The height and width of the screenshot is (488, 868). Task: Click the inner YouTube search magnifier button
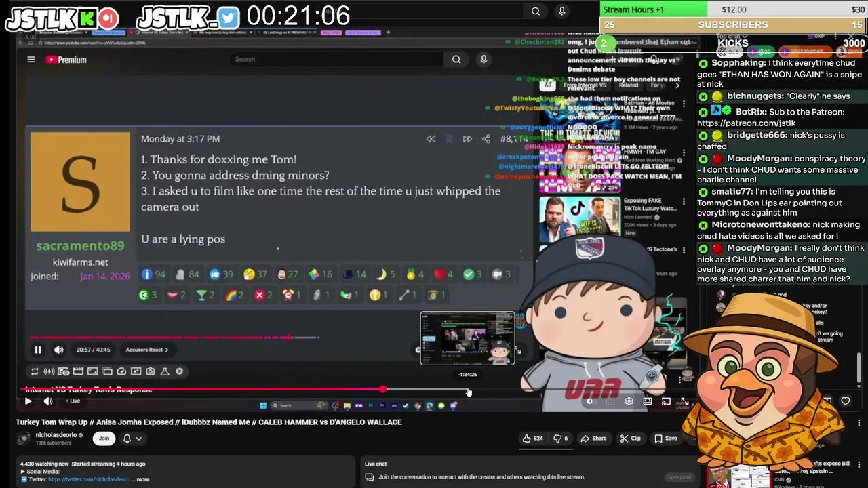[456, 59]
